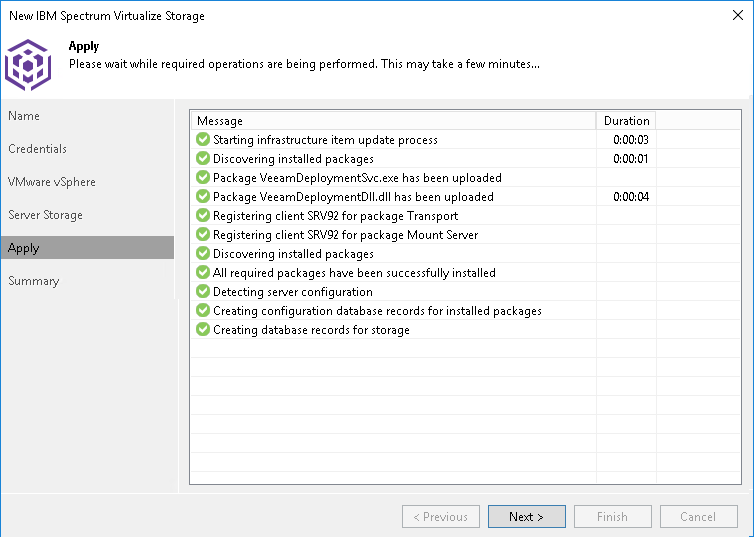Click status icon for Creating database records for storage

pyautogui.click(x=203, y=330)
